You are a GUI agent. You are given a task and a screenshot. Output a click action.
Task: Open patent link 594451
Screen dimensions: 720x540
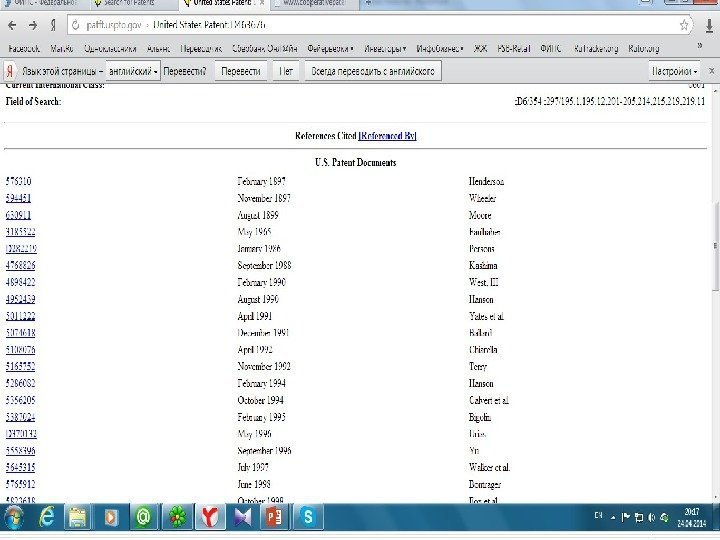pos(18,198)
